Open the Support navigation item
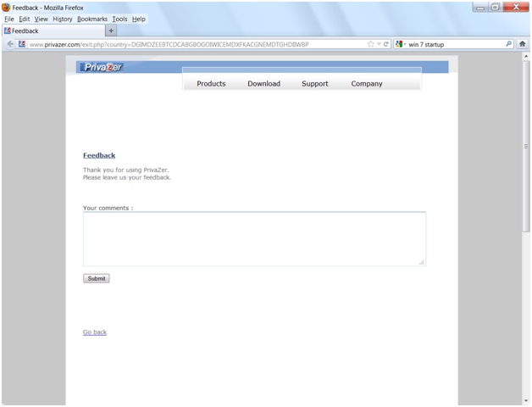This screenshot has width=532, height=407. click(314, 84)
